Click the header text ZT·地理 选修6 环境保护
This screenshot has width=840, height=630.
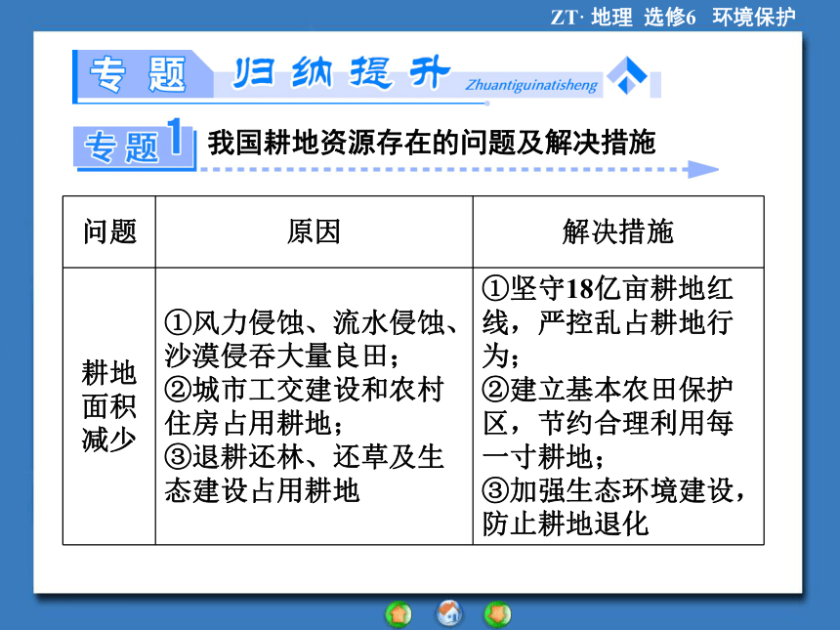[x=673, y=18]
